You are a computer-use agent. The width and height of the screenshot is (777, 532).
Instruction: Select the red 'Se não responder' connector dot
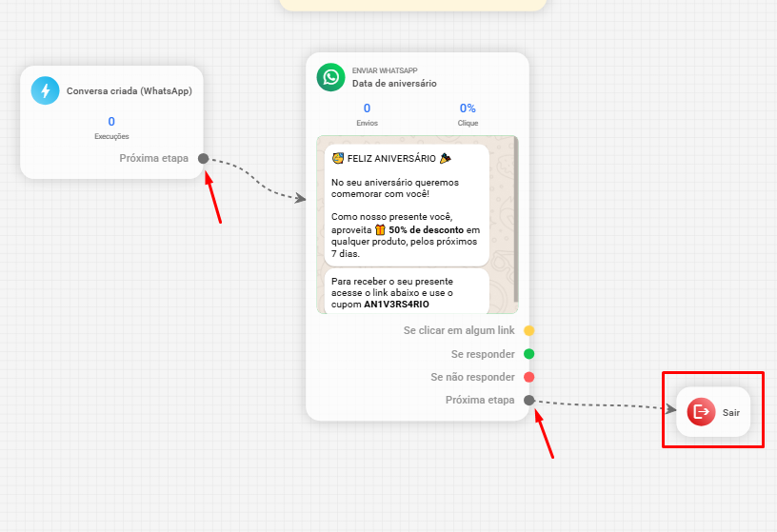tap(529, 377)
